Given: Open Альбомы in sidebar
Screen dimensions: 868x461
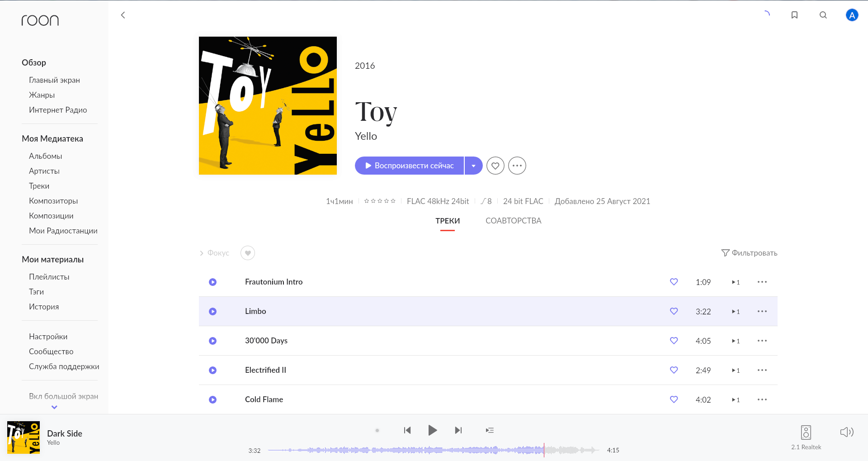Looking at the screenshot, I should click(45, 156).
